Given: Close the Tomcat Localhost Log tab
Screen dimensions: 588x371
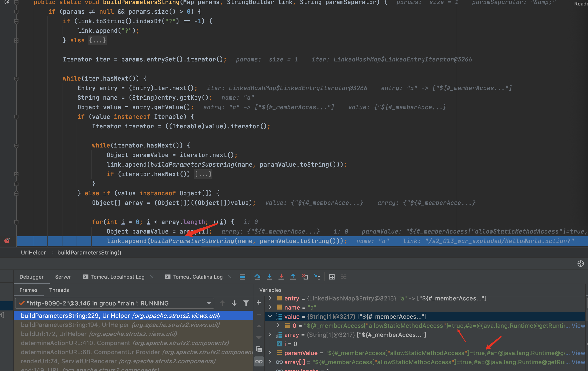Looking at the screenshot, I should tap(152, 277).
